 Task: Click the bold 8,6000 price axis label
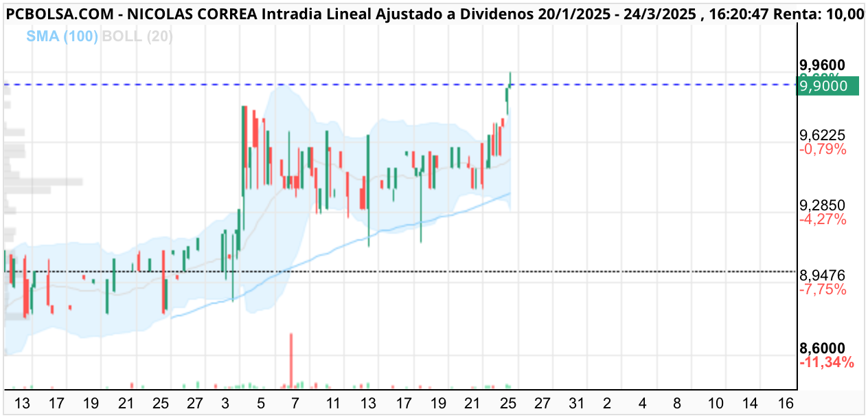823,349
